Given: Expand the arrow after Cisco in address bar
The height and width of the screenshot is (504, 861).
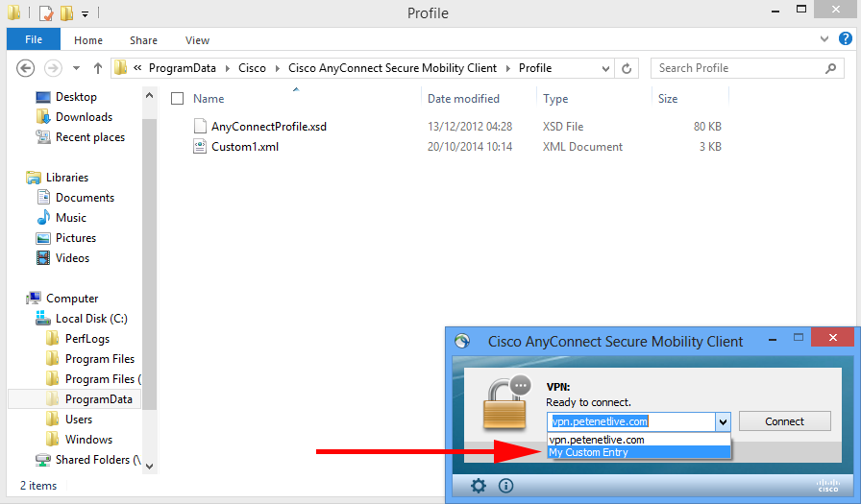Looking at the screenshot, I should [278, 68].
